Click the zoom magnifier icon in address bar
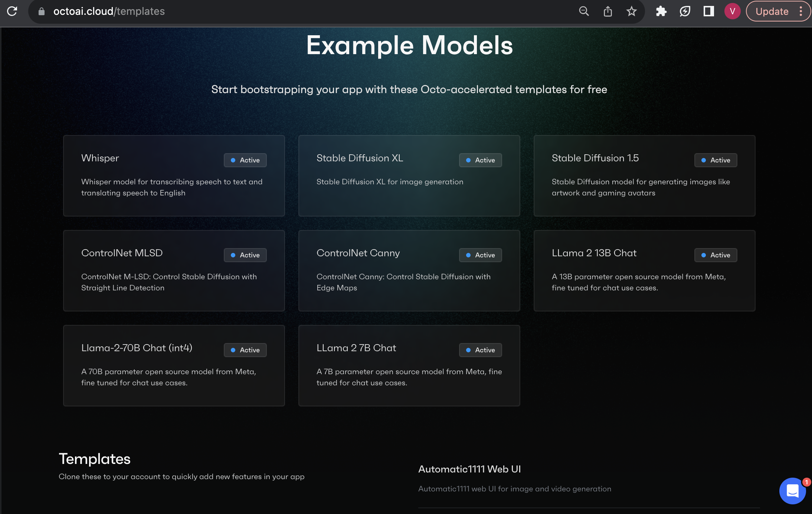The height and width of the screenshot is (514, 812). 584,11
